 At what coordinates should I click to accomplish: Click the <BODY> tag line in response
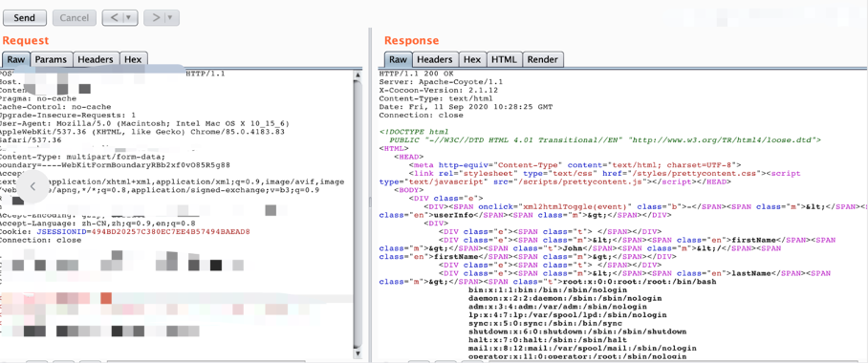click(x=409, y=190)
